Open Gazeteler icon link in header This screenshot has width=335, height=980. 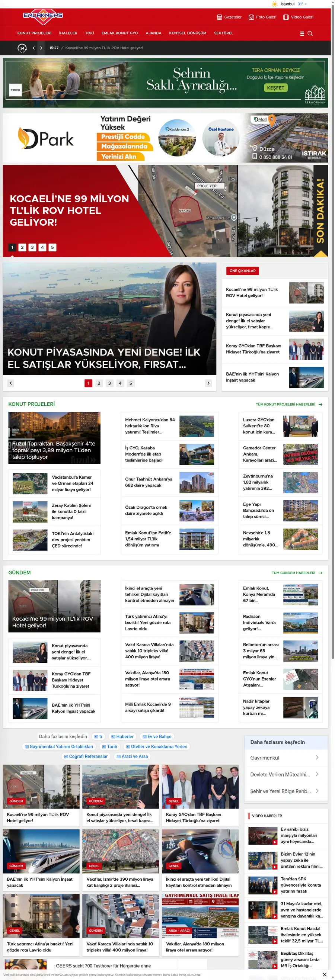click(x=229, y=17)
